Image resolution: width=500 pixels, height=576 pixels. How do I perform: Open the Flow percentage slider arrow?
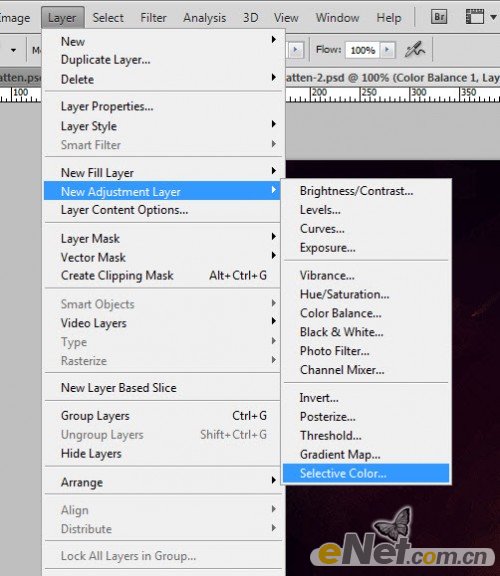387,50
